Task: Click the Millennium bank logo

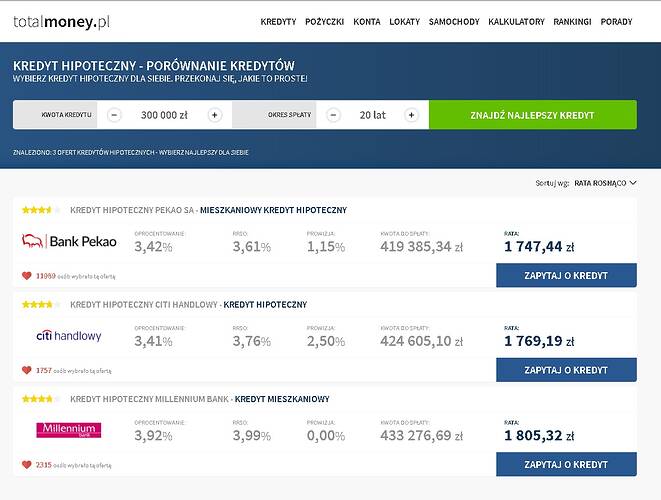Action: coord(69,430)
